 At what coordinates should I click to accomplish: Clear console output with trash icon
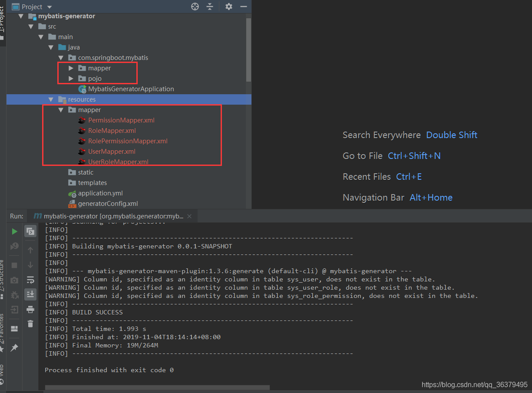pos(30,324)
